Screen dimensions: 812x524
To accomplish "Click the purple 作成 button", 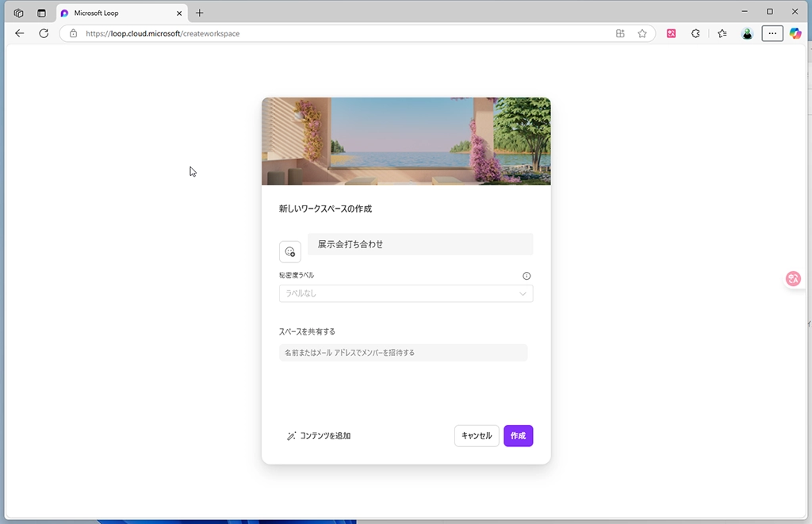I will tap(518, 436).
